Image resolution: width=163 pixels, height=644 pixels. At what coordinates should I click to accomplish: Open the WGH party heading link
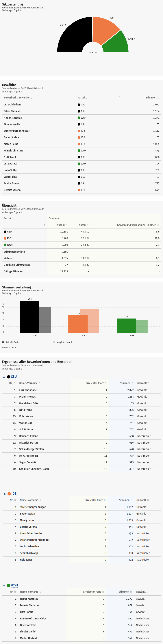14,586
